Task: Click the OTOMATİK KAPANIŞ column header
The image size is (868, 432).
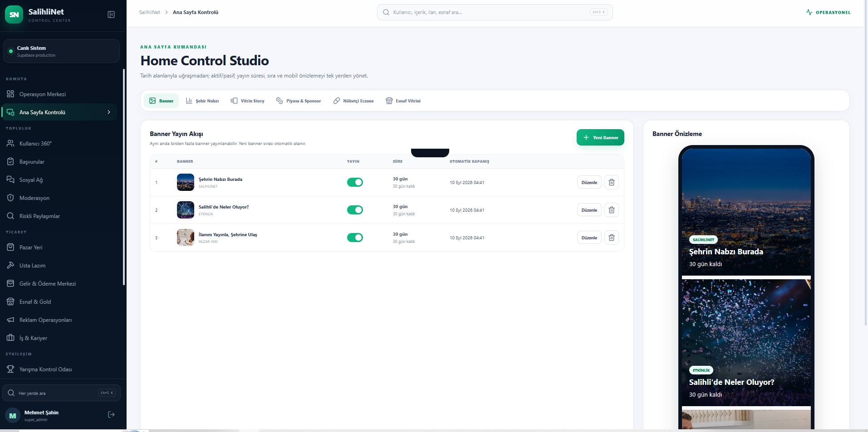Action: point(469,161)
